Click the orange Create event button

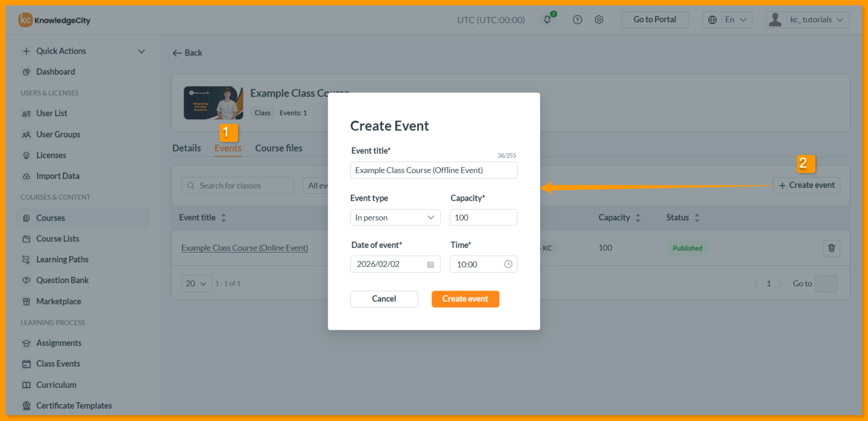[465, 299]
